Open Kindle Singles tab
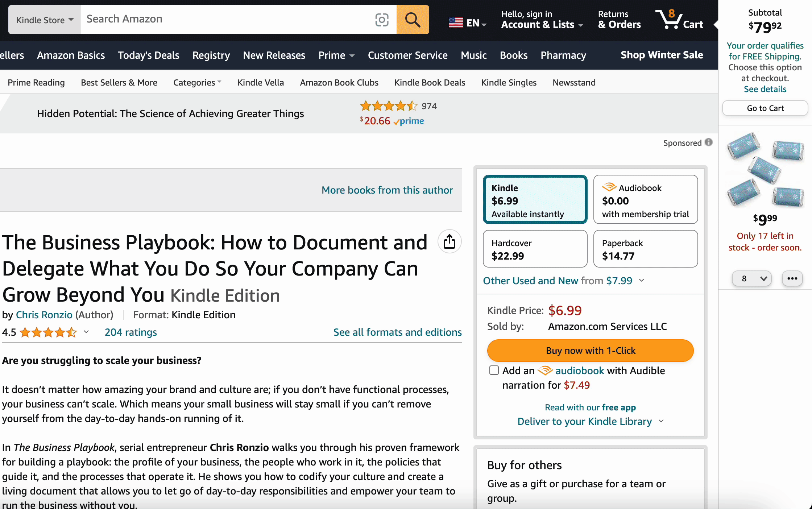 pos(509,83)
